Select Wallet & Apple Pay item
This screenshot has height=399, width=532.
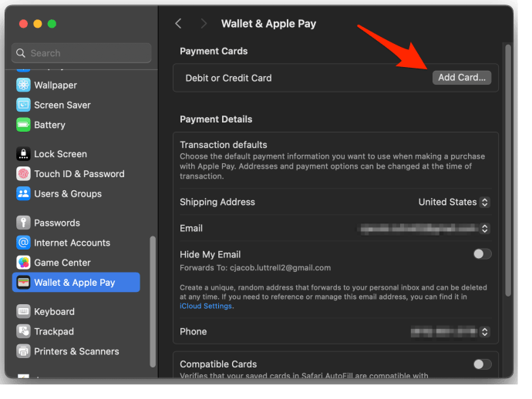(x=76, y=283)
